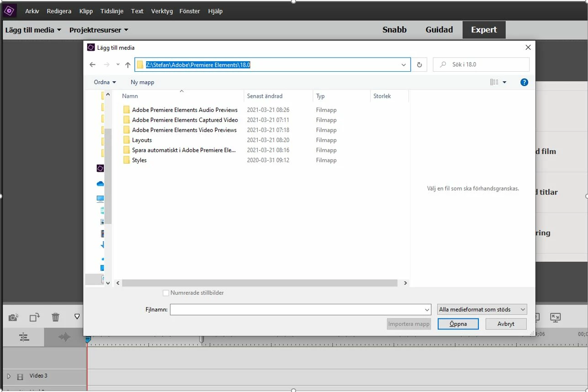Go back with the left arrow in dialog
Image resolution: width=588 pixels, height=392 pixels.
(92, 65)
